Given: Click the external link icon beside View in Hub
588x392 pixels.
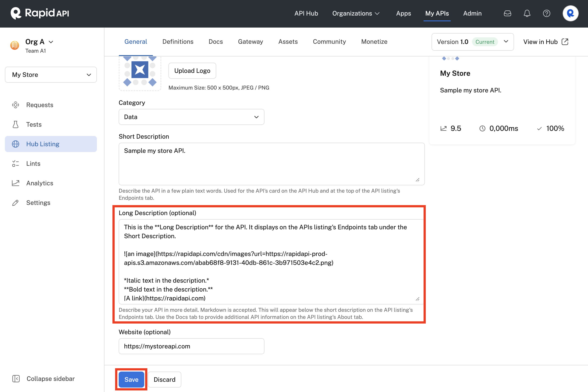Looking at the screenshot, I should (565, 42).
